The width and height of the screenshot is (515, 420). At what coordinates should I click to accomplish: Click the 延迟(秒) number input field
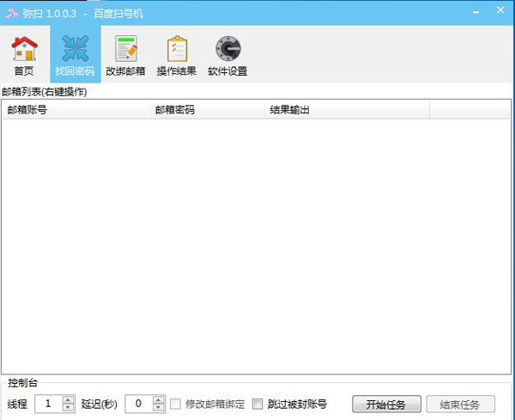tap(139, 404)
